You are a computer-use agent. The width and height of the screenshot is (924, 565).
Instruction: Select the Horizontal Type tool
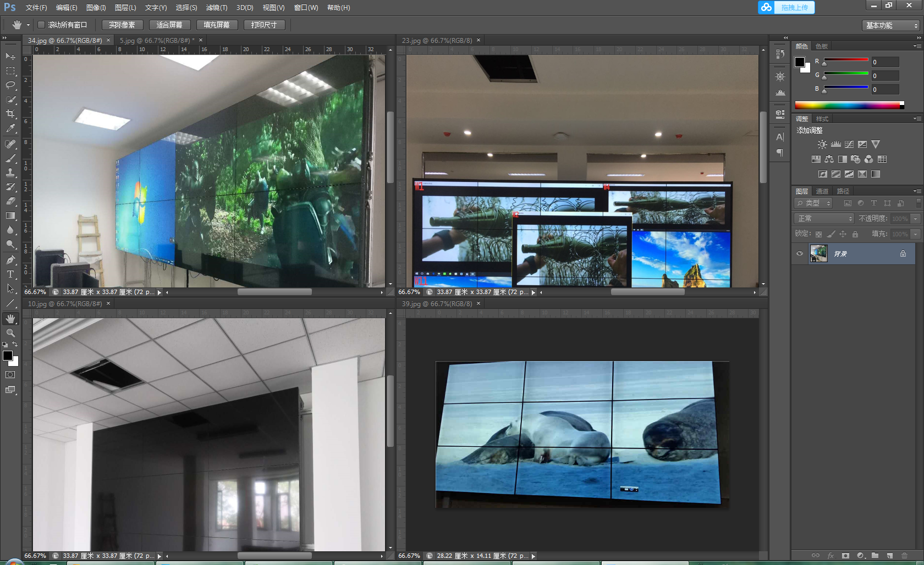click(x=10, y=274)
